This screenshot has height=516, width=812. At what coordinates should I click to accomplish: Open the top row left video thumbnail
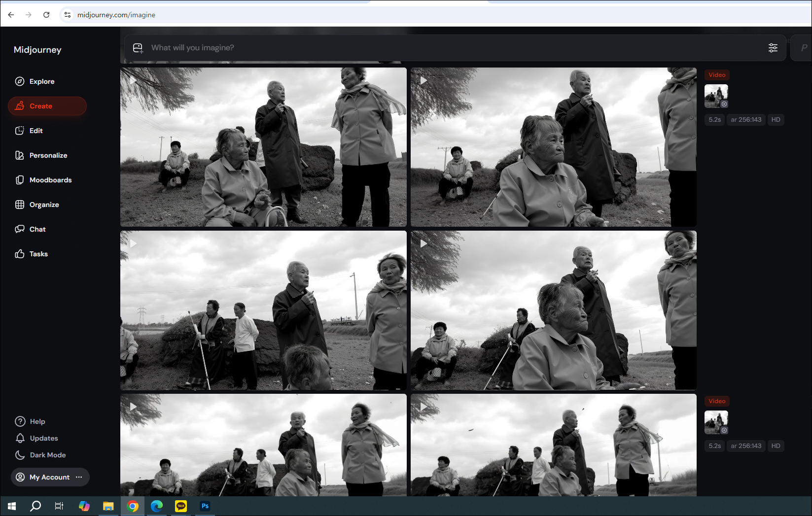[263, 147]
